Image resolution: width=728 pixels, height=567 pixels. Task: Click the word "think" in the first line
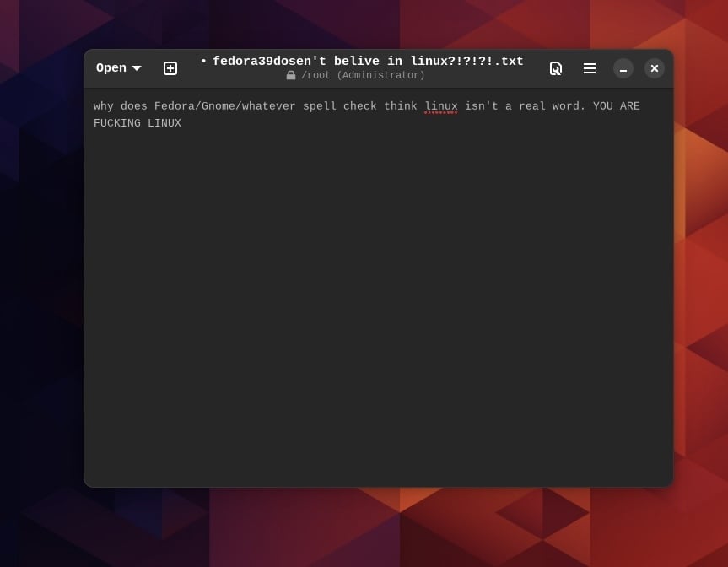point(400,106)
